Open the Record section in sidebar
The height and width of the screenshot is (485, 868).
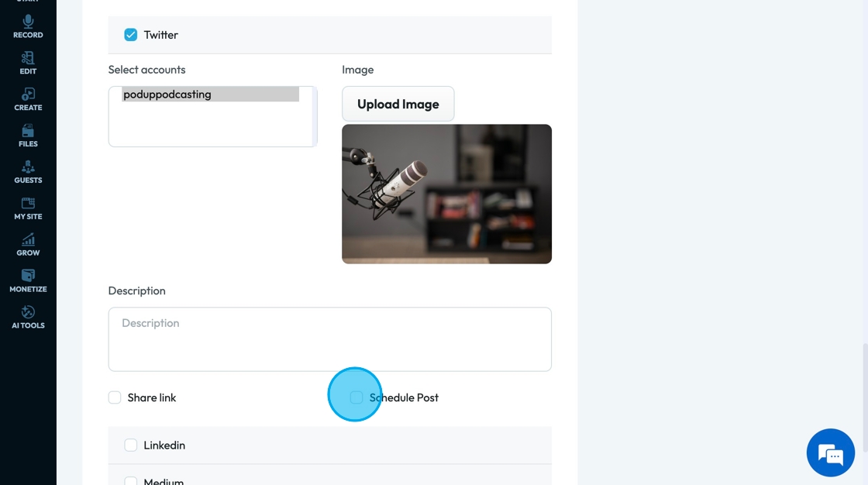click(x=28, y=26)
